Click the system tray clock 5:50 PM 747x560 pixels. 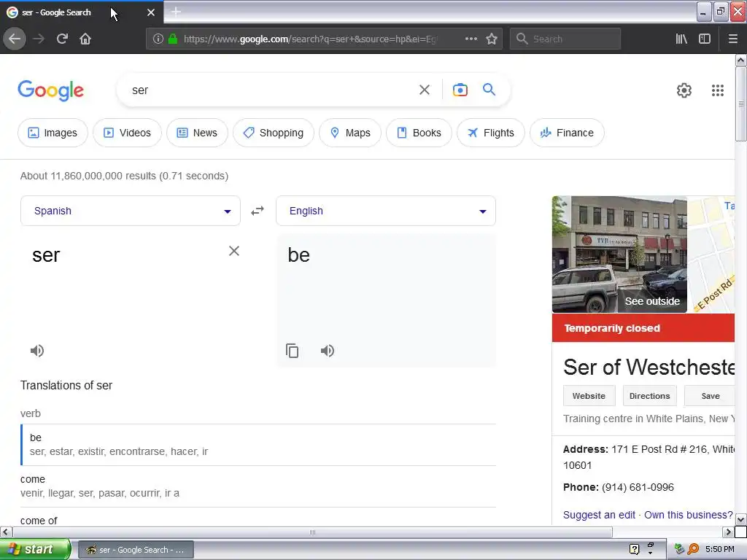(719, 549)
